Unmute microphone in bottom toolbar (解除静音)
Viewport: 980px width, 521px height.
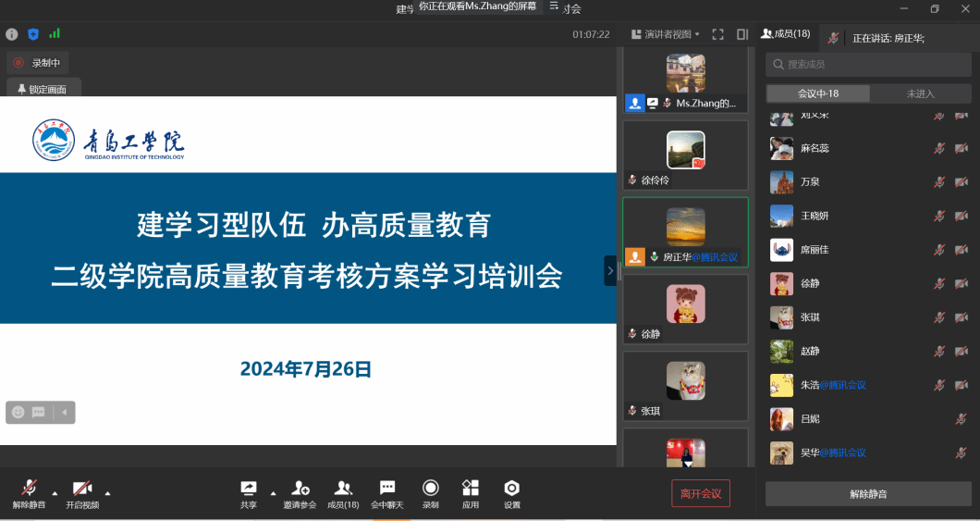click(29, 493)
